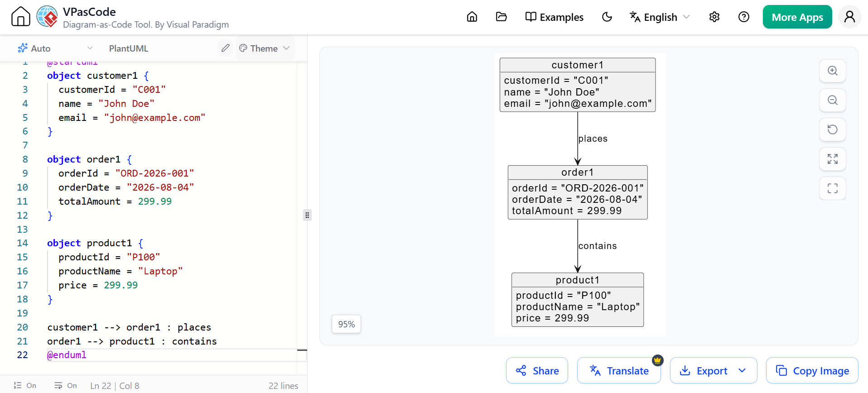Click the zoom in magnifier icon
868x393 pixels.
pos(832,71)
